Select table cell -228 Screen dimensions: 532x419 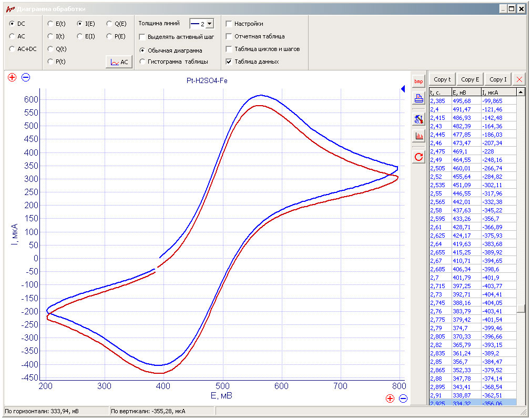pyautogui.click(x=499, y=151)
